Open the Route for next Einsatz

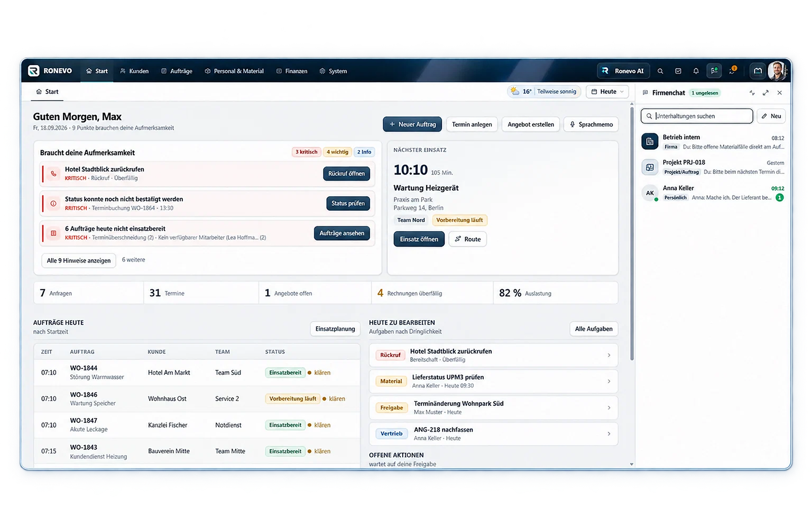click(x=467, y=239)
